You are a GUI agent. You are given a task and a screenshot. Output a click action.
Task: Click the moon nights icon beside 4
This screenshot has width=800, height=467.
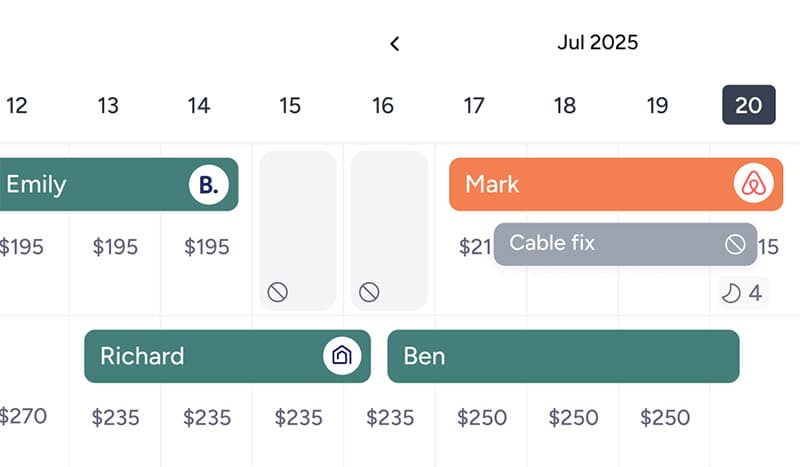point(732,293)
